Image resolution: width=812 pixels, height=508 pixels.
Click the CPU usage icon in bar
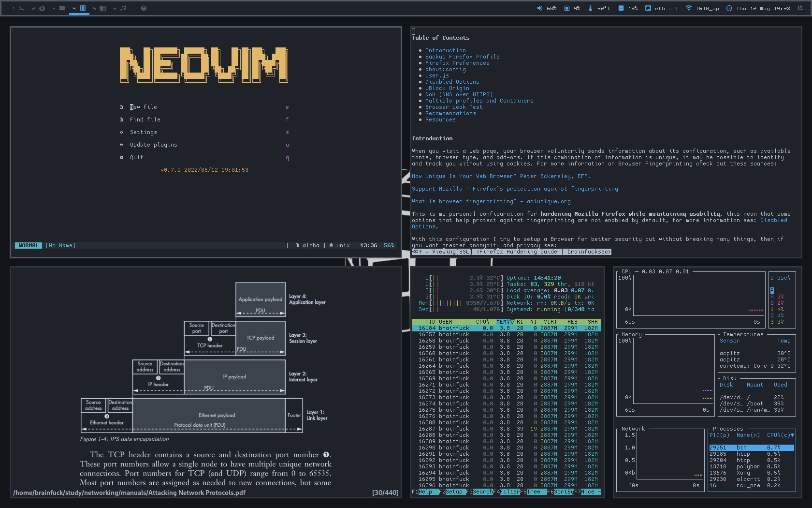[x=567, y=8]
